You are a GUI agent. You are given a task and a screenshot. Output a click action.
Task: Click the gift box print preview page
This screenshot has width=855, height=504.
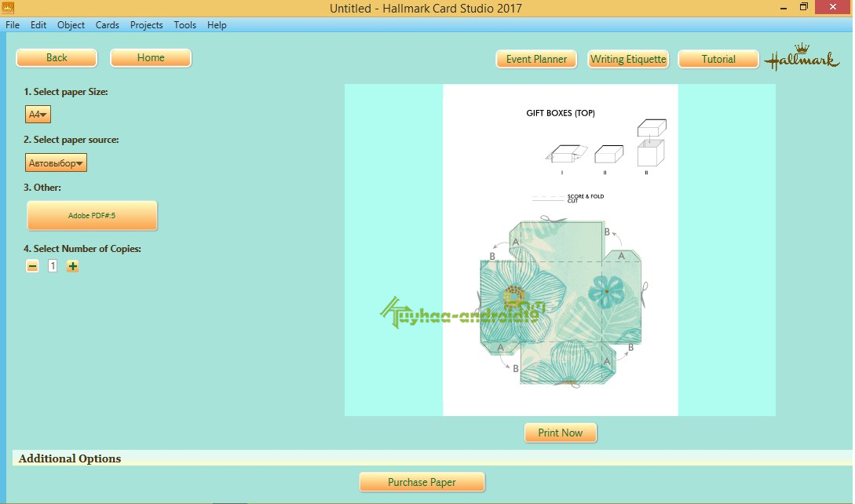561,250
